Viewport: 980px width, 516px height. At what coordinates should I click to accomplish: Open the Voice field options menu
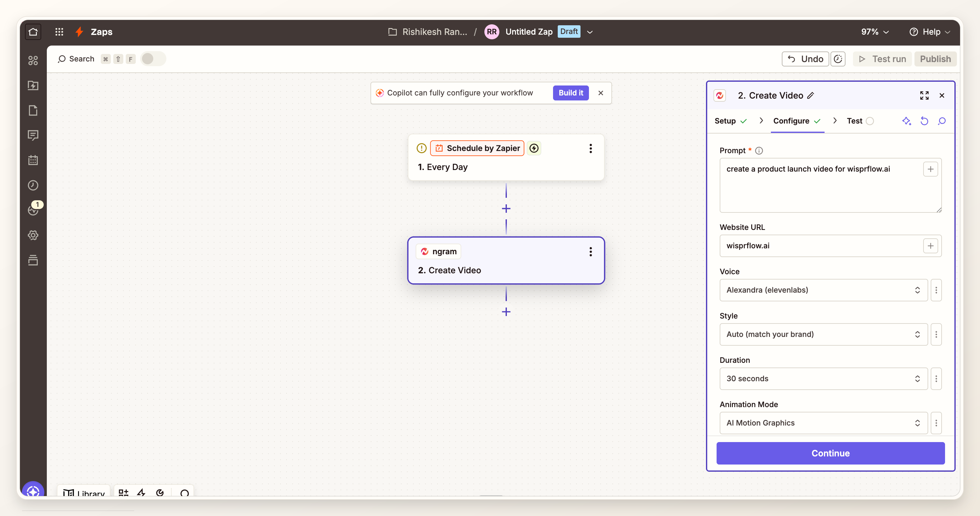coord(936,290)
